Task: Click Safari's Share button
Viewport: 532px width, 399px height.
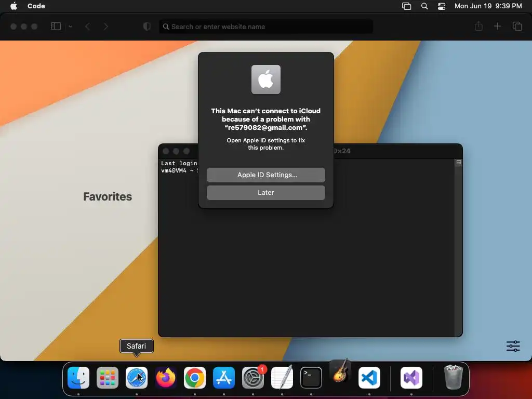Action: (x=478, y=26)
